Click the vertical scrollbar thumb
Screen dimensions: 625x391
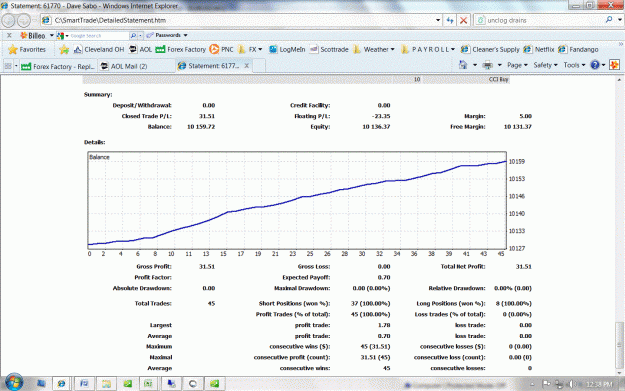620,344
